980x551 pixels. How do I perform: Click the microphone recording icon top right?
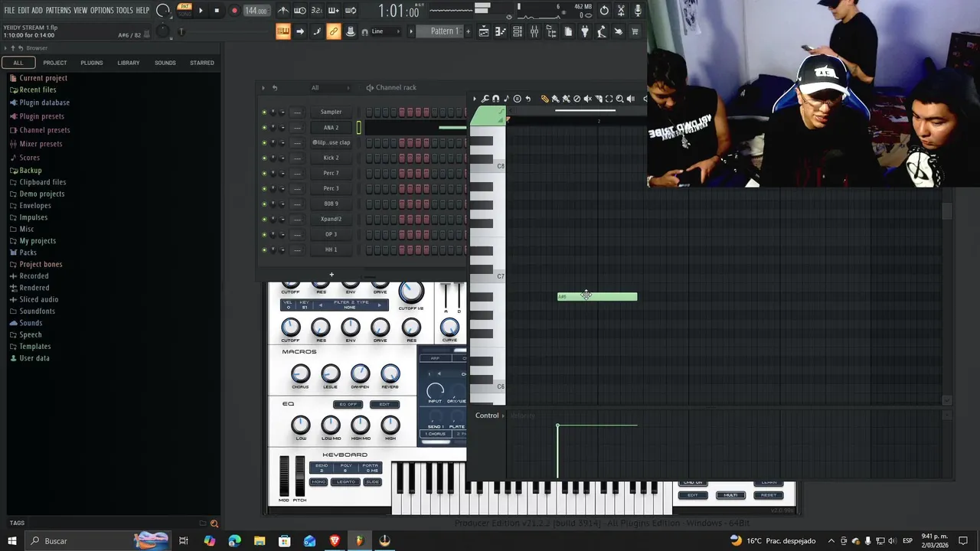point(638,11)
